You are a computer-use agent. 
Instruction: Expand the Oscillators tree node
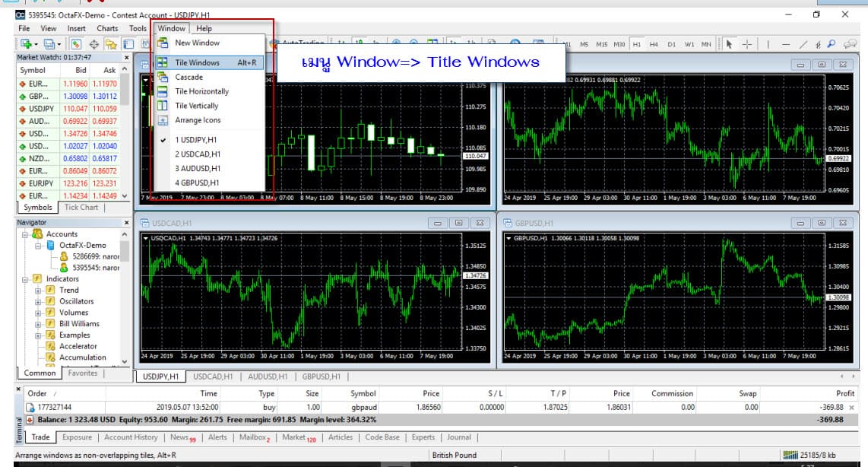tap(38, 301)
